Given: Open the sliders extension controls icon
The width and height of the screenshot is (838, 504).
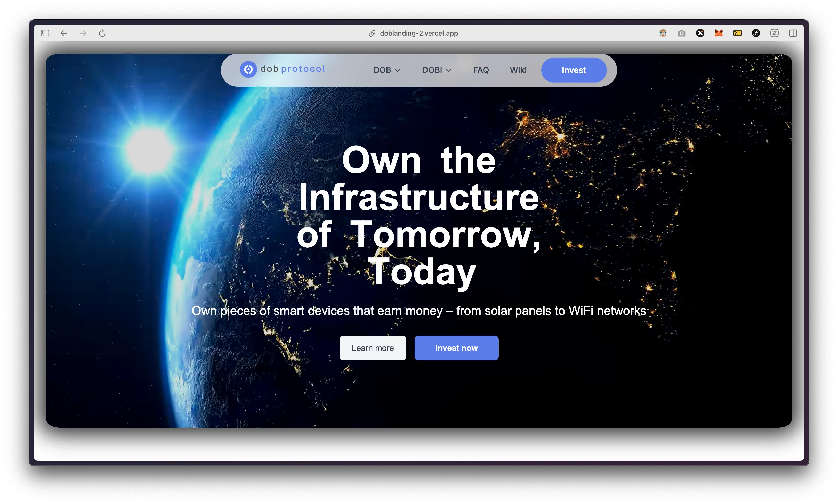Looking at the screenshot, I should (x=775, y=33).
